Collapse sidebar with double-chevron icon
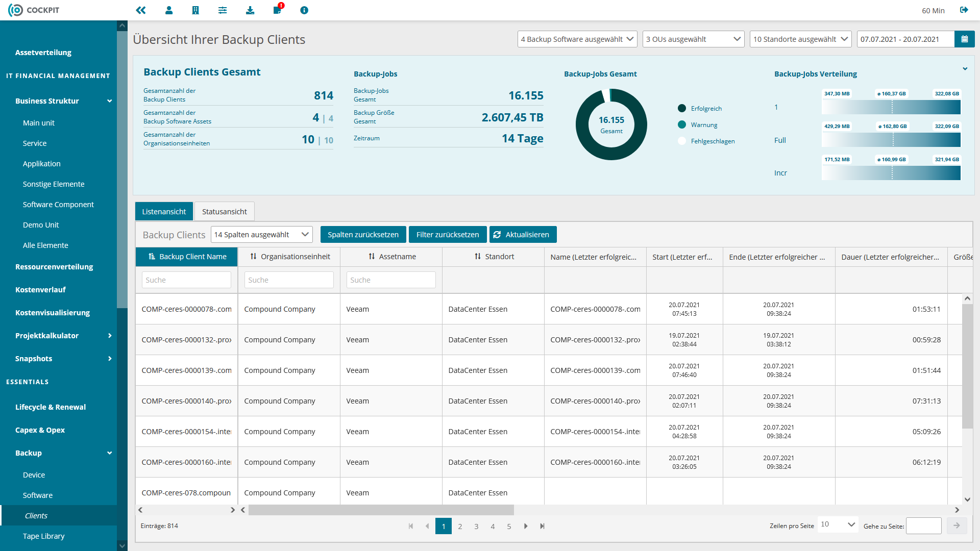 (141, 10)
